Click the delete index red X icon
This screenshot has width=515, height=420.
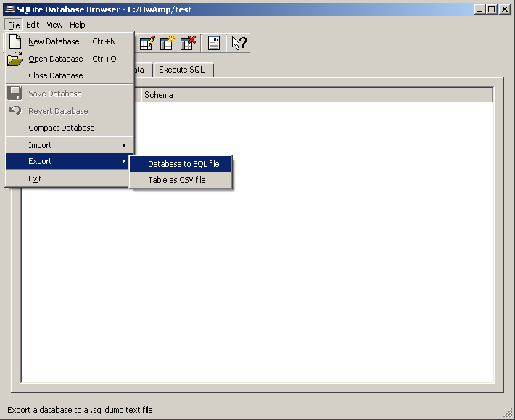[188, 43]
